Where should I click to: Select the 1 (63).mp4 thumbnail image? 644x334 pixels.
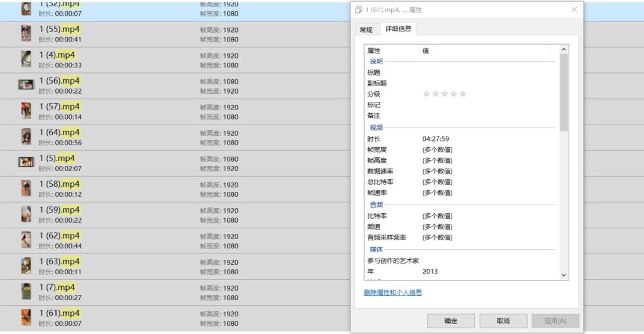tap(26, 265)
